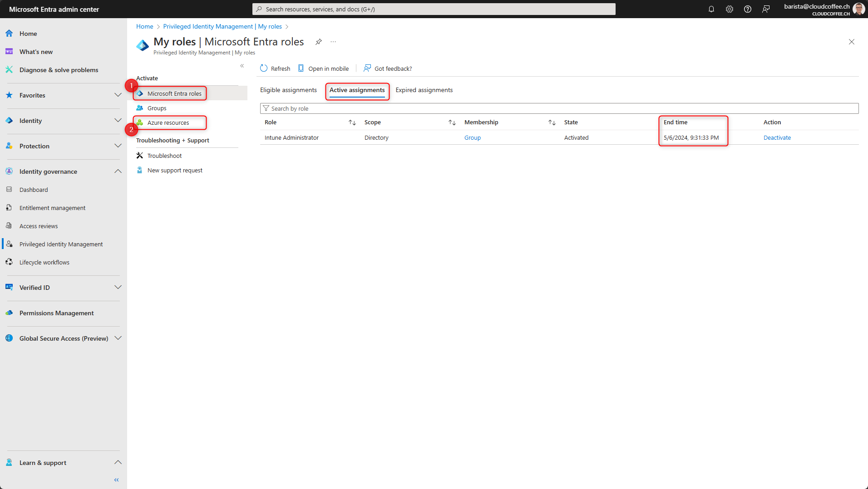Image resolution: width=868 pixels, height=489 pixels.
Task: Click Diagnose & solve problems icon
Action: pos(9,70)
